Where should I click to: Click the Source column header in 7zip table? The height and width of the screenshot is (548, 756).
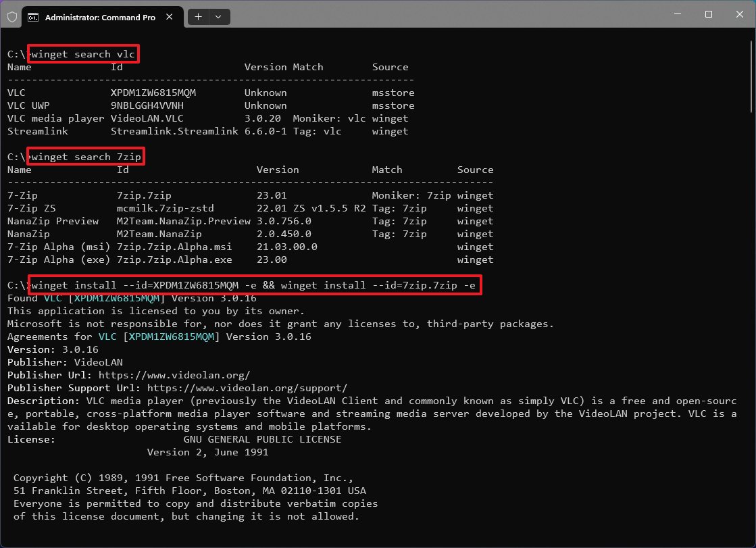(x=475, y=170)
